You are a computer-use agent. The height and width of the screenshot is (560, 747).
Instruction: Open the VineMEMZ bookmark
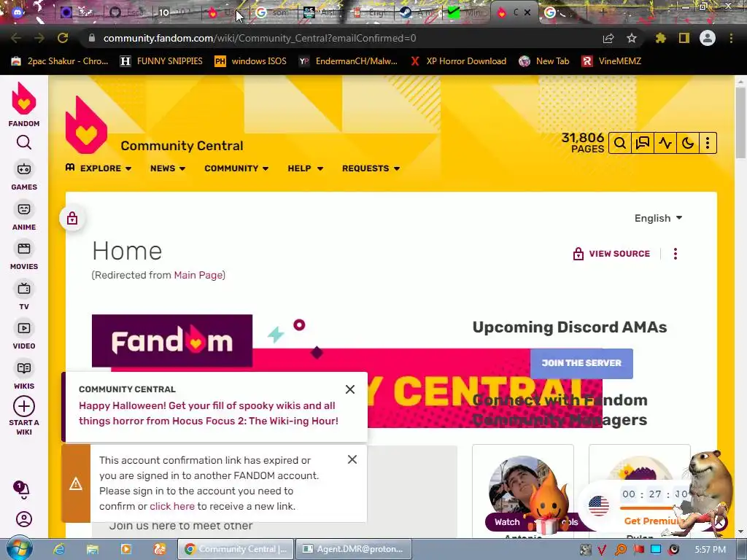(x=611, y=61)
